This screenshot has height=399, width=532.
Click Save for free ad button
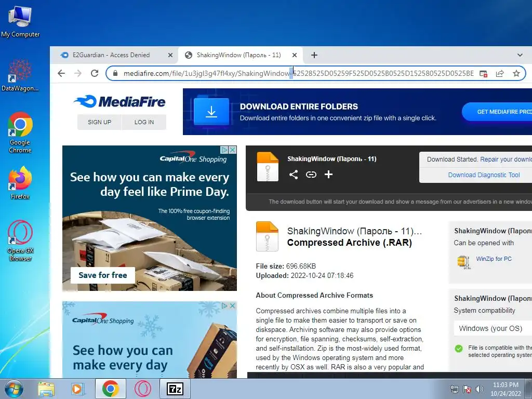pos(103,275)
